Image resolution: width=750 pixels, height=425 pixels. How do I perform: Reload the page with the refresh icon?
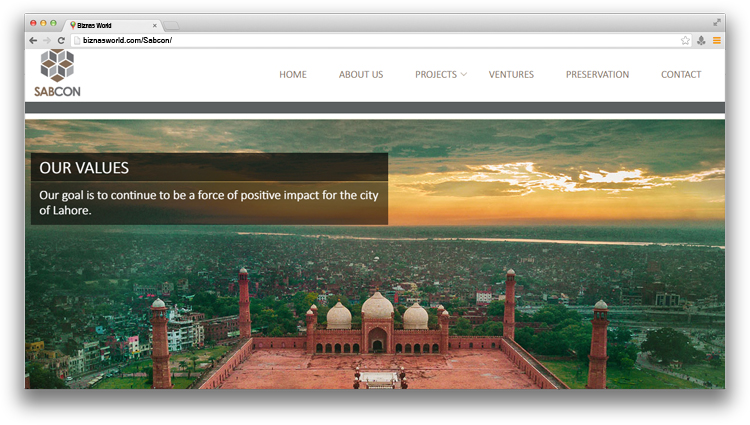(61, 40)
